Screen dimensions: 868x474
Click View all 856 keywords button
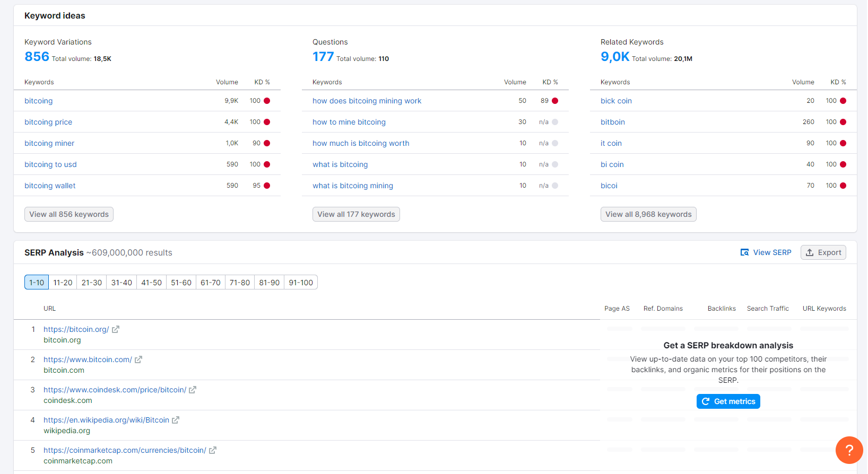point(69,214)
